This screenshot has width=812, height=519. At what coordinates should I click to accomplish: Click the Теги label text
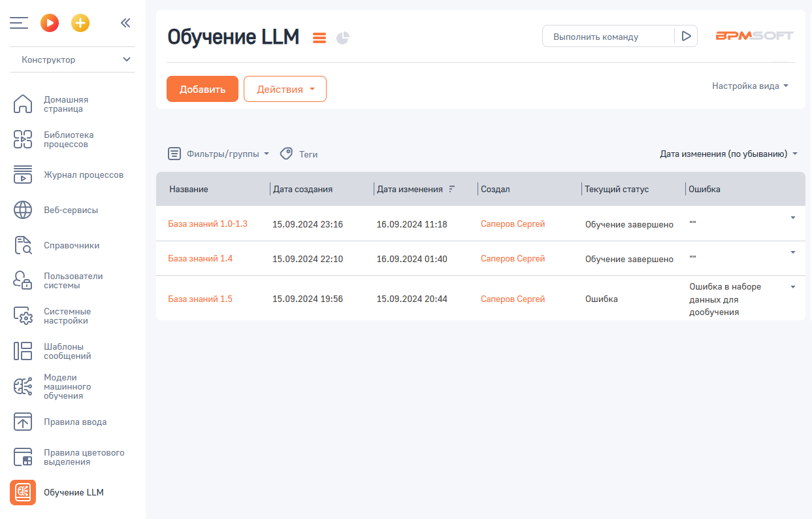coord(308,154)
